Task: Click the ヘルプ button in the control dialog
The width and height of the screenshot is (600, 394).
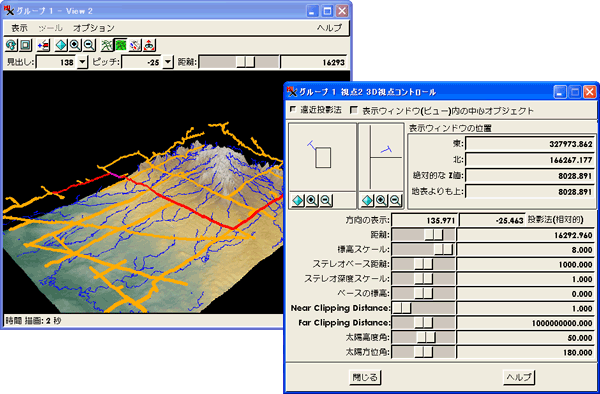Action: point(518,377)
